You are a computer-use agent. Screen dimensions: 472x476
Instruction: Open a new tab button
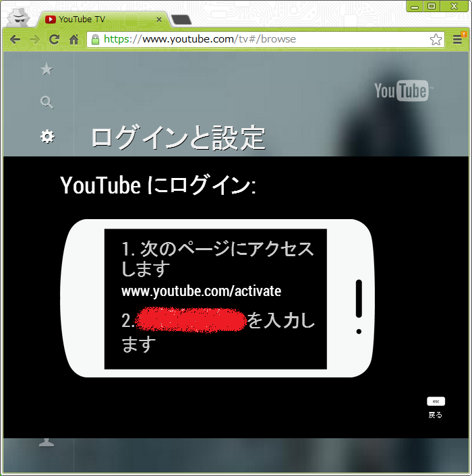[x=181, y=20]
